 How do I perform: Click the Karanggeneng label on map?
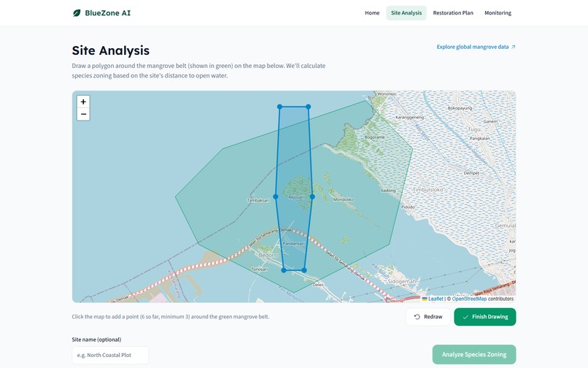click(409, 118)
